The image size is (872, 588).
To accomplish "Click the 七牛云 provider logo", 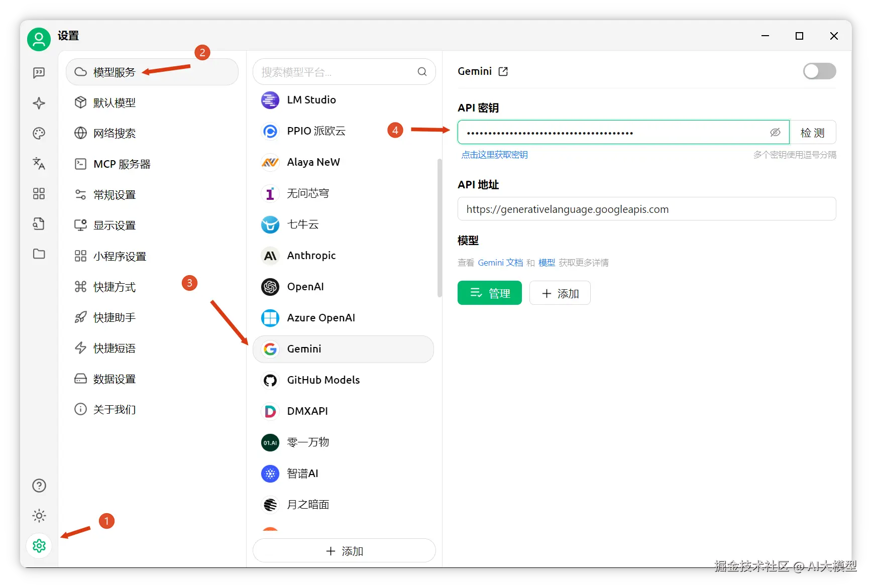I will coord(270,224).
